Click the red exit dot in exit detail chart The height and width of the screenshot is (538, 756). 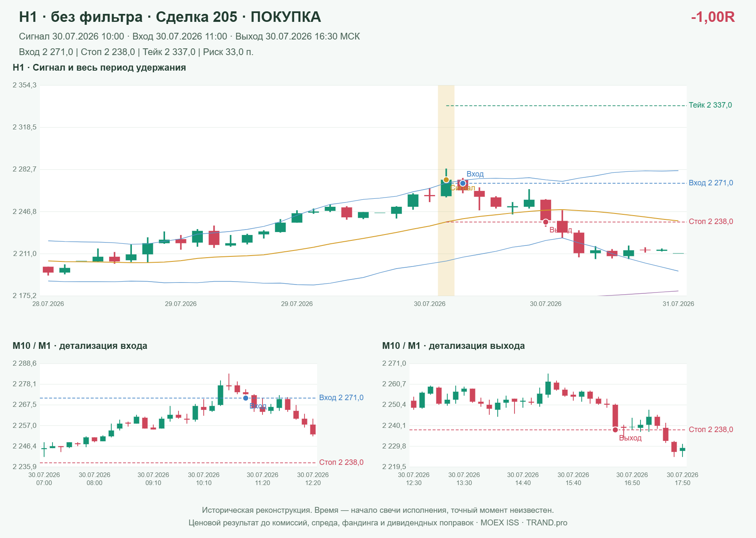[615, 430]
